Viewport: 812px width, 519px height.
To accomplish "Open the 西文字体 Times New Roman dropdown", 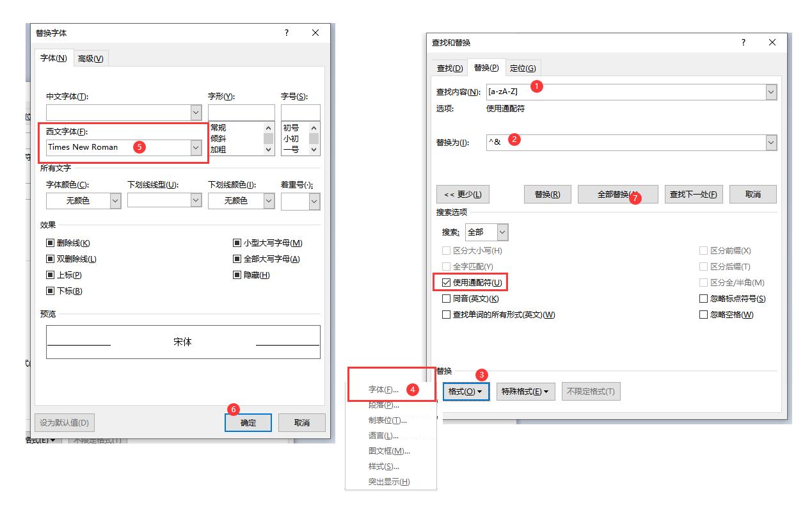I will point(196,147).
